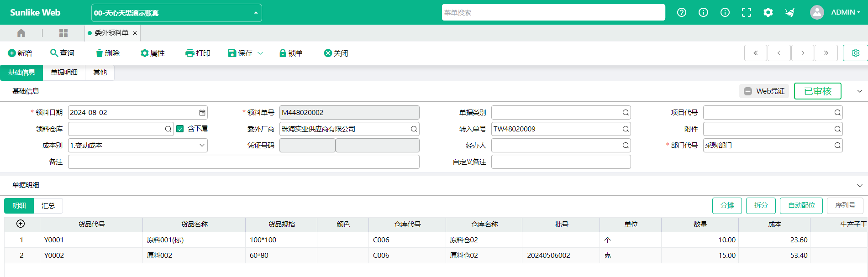This screenshot has width=868, height=277.
Task: Click the add-row plus icon in table header
Action: click(x=21, y=224)
